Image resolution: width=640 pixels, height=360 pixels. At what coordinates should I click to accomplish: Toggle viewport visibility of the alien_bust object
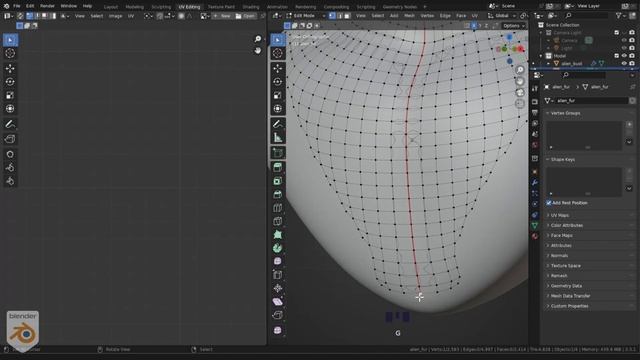624,63
